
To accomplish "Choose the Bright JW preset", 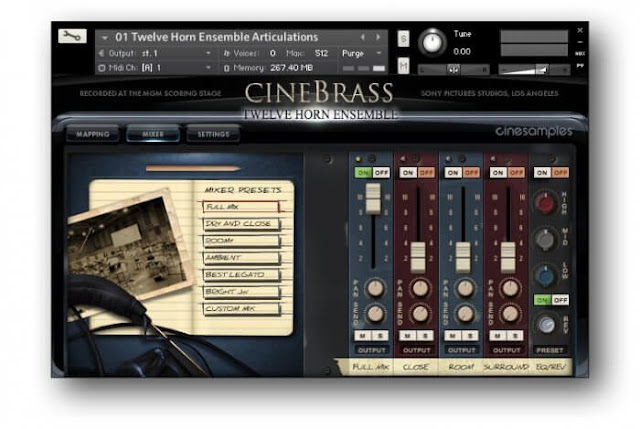I will coord(241,291).
